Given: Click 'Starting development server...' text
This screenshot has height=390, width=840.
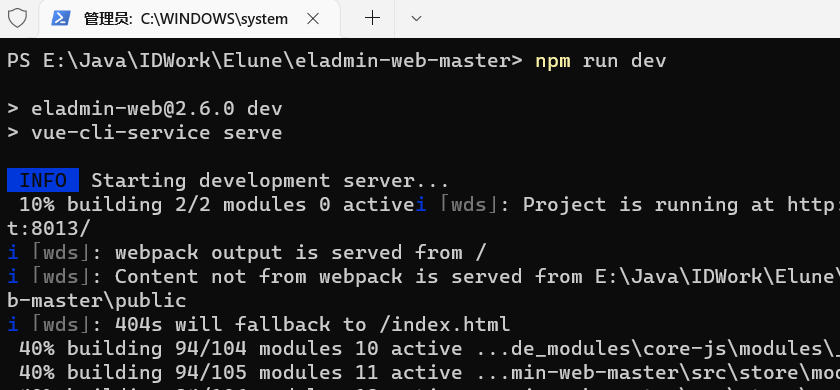Looking at the screenshot, I should [x=270, y=181].
